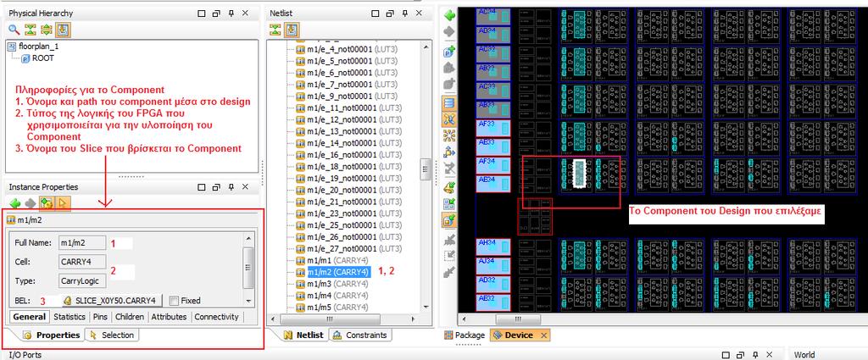Open the Attributes tab
Viewport: 868px width, 360px height.
169,317
